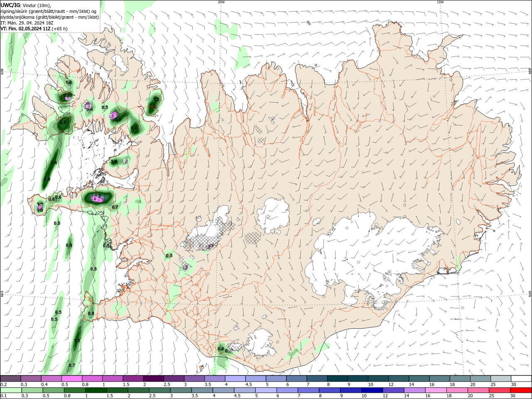Viewport: 532px width, 399px height.
Task: Pick the 8 dark teal swatch, upper legend row
Action: click(337, 378)
